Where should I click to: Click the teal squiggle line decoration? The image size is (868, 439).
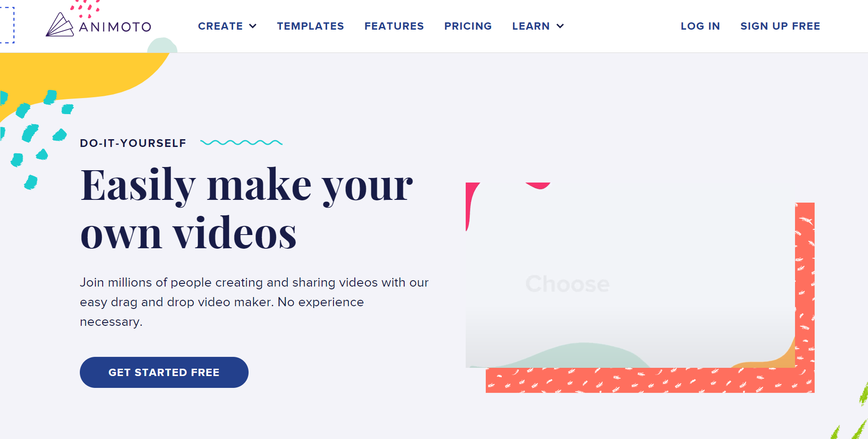pos(241,143)
